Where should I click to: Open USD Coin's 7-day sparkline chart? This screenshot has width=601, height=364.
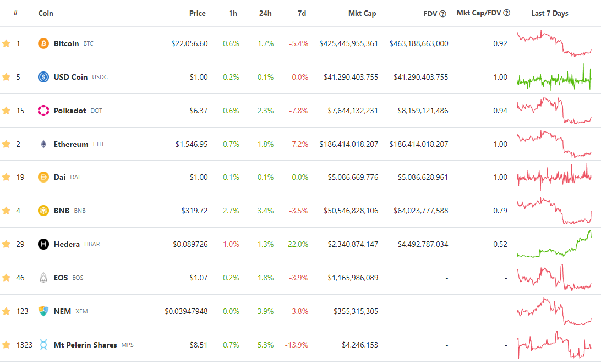pyautogui.click(x=554, y=77)
